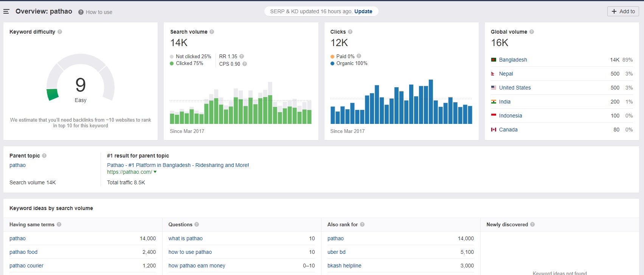Screen dimensions: 644x275
Task: Open the how to use pathao question
Action: 190,252
